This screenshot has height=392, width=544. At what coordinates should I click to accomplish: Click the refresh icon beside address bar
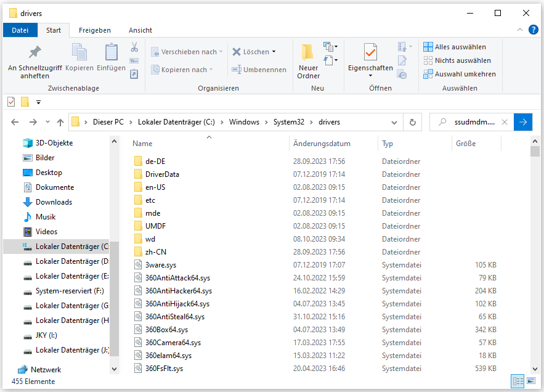point(413,122)
